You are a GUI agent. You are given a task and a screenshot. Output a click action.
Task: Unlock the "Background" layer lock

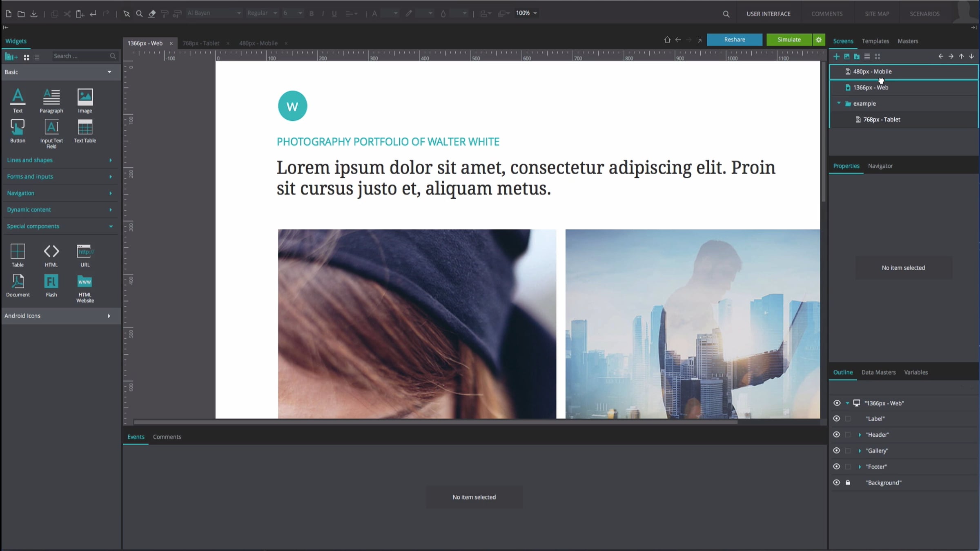pyautogui.click(x=848, y=482)
